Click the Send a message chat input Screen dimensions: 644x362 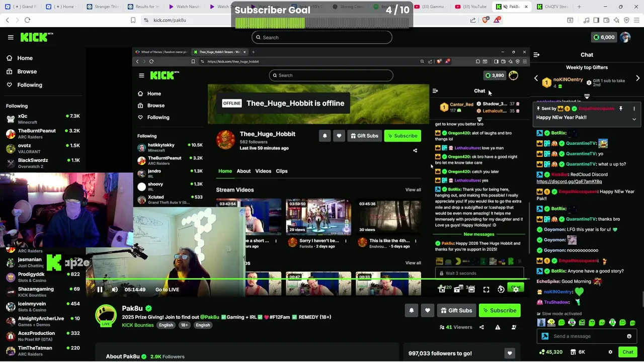[x=587, y=336]
